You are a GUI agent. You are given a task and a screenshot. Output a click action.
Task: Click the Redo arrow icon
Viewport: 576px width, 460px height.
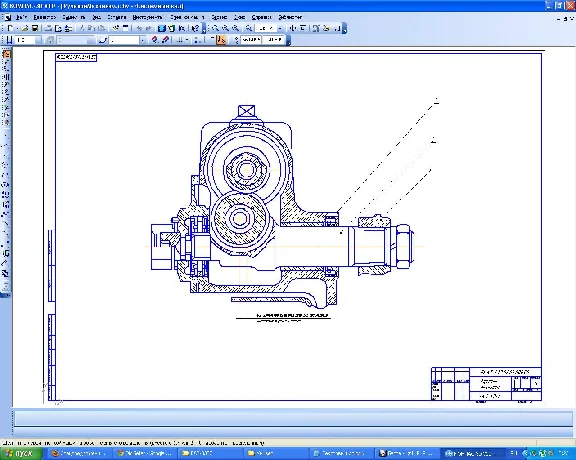pos(148,28)
